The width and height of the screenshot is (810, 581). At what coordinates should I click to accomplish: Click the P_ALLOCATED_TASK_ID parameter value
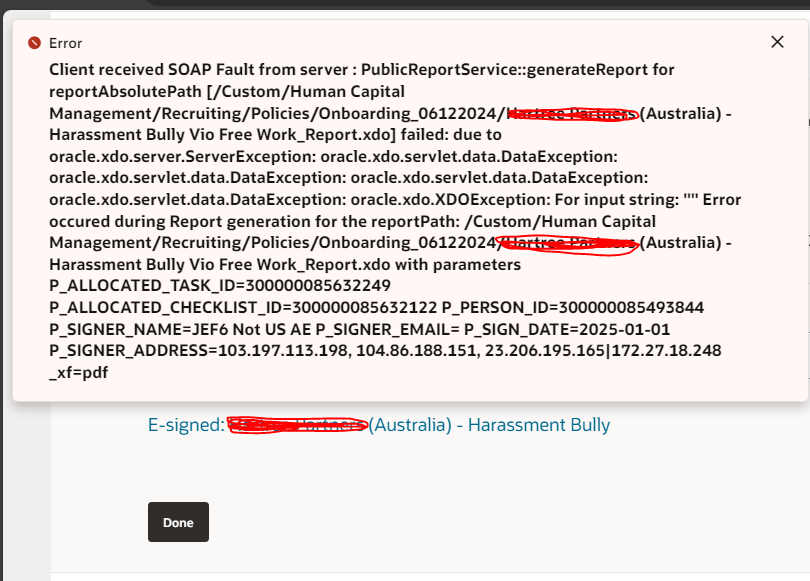point(300,286)
